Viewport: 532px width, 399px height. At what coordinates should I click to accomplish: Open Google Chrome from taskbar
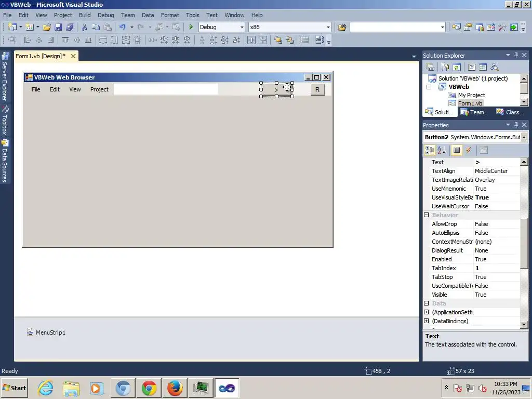pos(149,388)
